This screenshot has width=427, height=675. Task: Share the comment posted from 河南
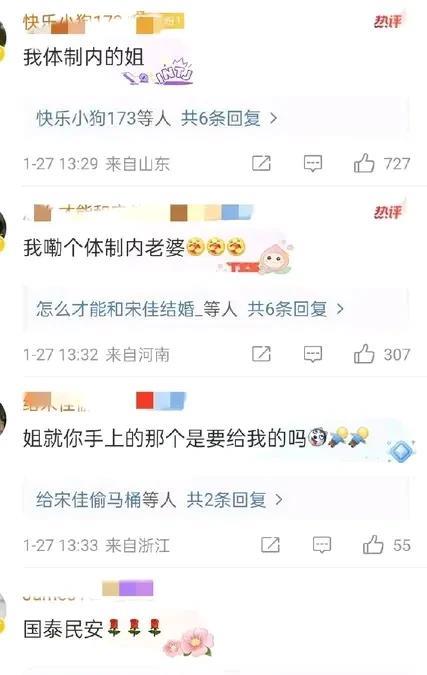(x=261, y=354)
